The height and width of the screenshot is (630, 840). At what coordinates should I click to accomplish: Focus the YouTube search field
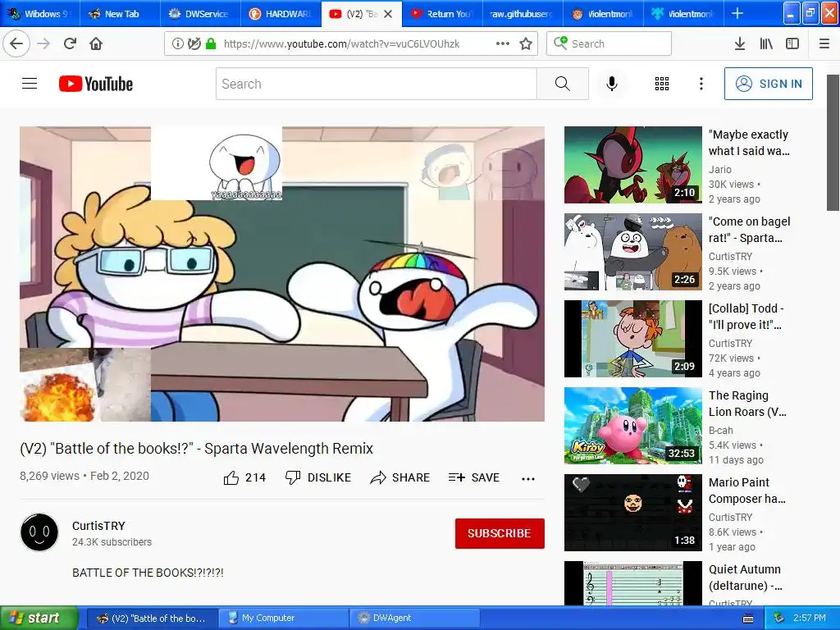[x=376, y=84]
